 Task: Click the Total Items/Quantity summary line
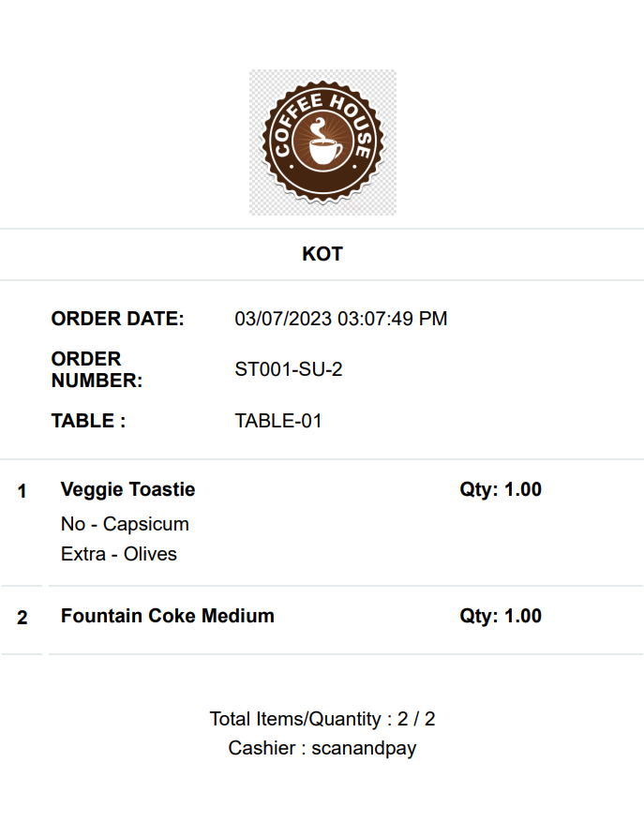click(x=322, y=719)
